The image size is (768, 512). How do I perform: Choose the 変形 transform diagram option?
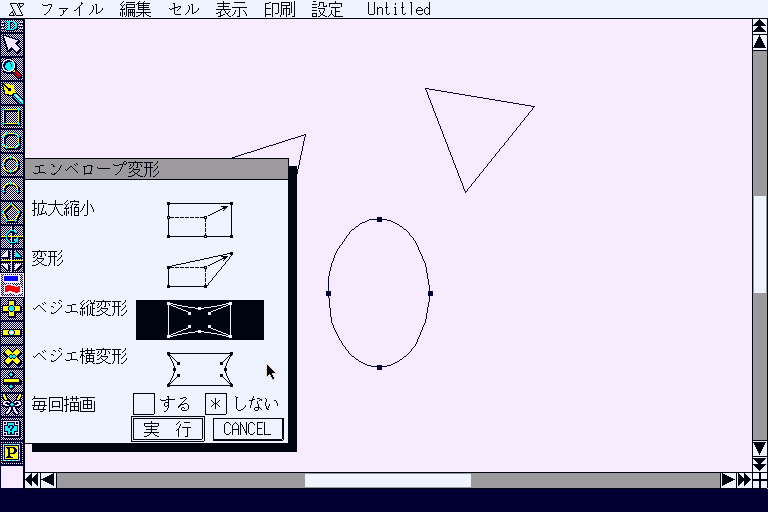(x=200, y=269)
